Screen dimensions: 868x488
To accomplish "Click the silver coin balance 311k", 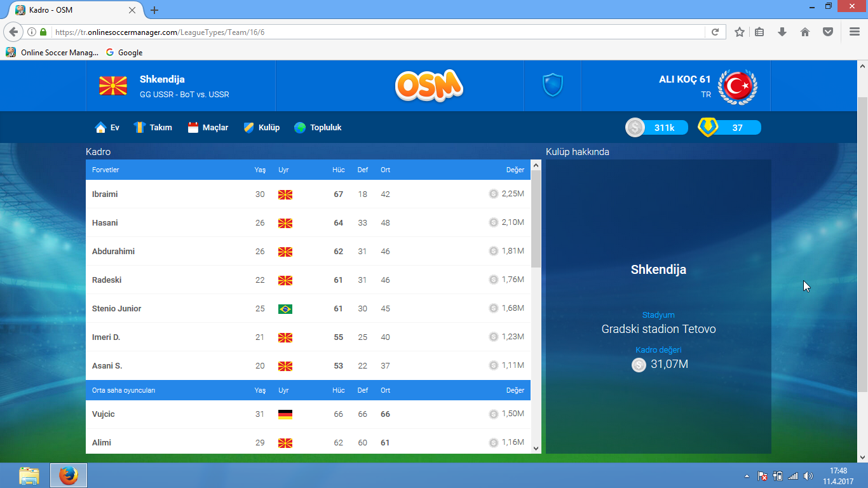I will click(x=656, y=128).
